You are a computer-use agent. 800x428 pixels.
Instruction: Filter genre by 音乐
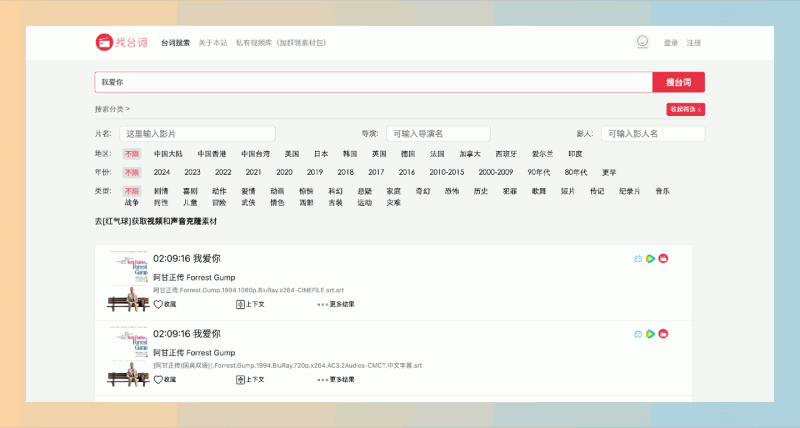click(x=662, y=191)
